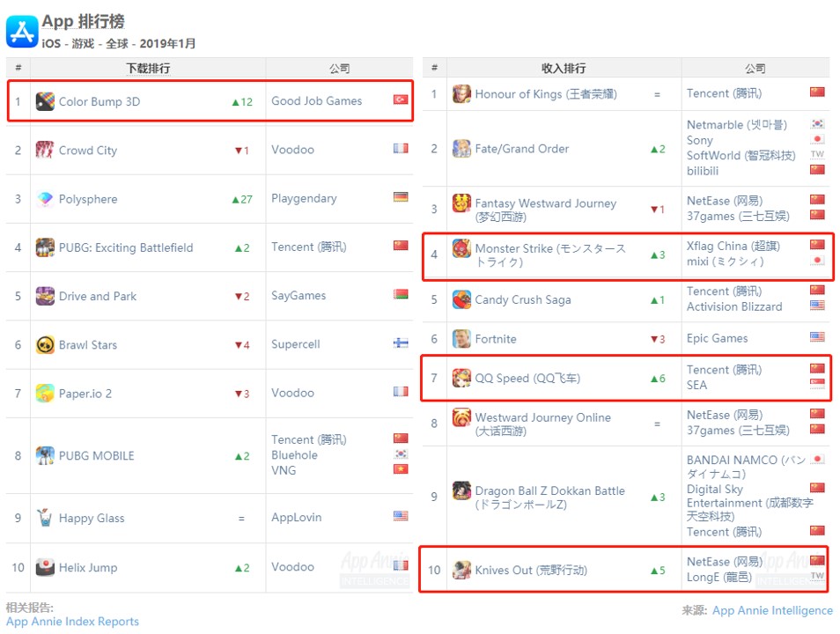Click the Brawl Stars game icon
This screenshot has width=840, height=634.
coord(45,345)
